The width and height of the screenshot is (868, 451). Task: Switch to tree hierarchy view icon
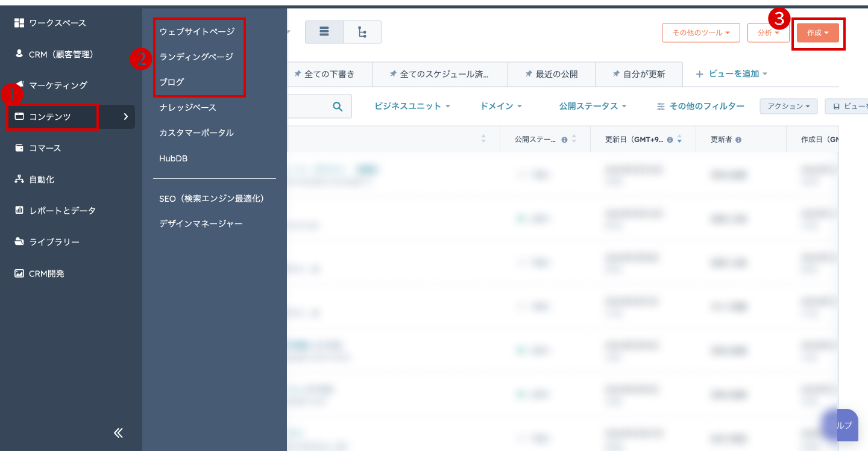tap(362, 32)
